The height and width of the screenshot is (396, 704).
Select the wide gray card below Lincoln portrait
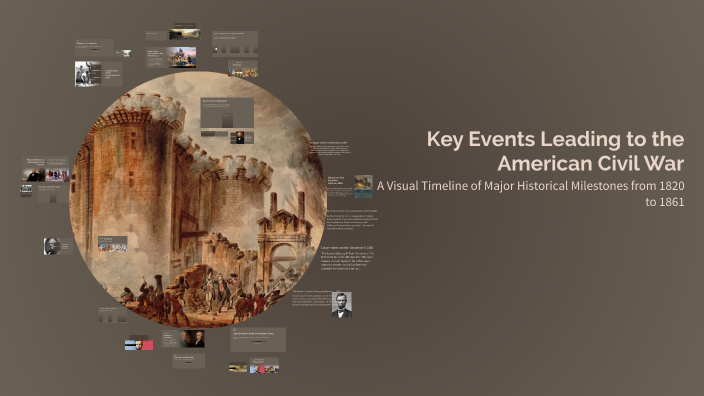258,340
